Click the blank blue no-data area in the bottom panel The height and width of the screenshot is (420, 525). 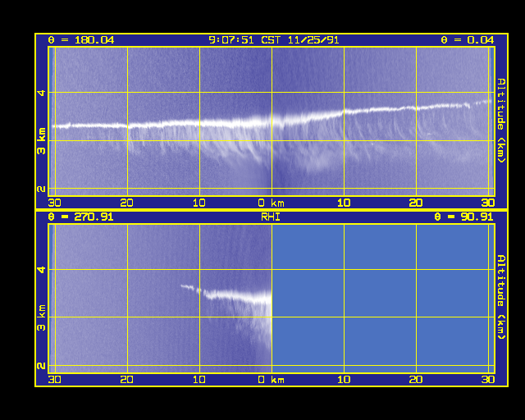coord(383,298)
